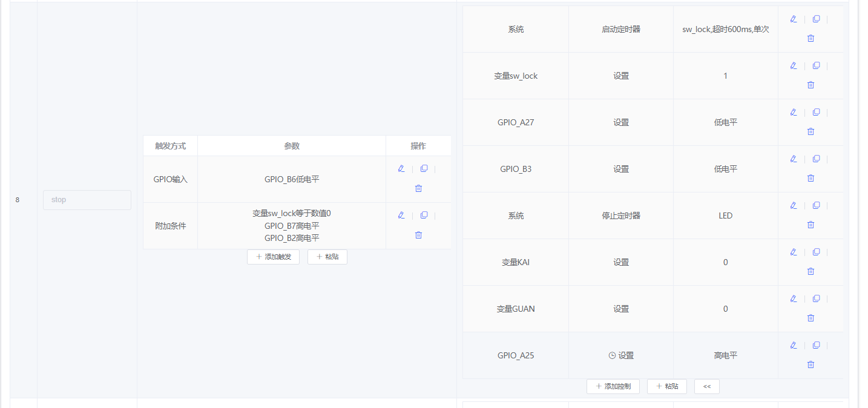The width and height of the screenshot is (868, 408).
Task: Copy the 变量sw_lock setting row
Action: 816,65
